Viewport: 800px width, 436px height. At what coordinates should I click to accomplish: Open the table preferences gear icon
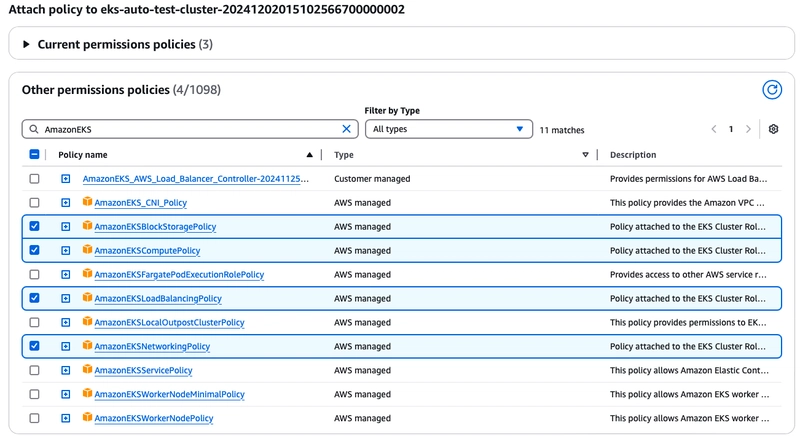tap(773, 130)
